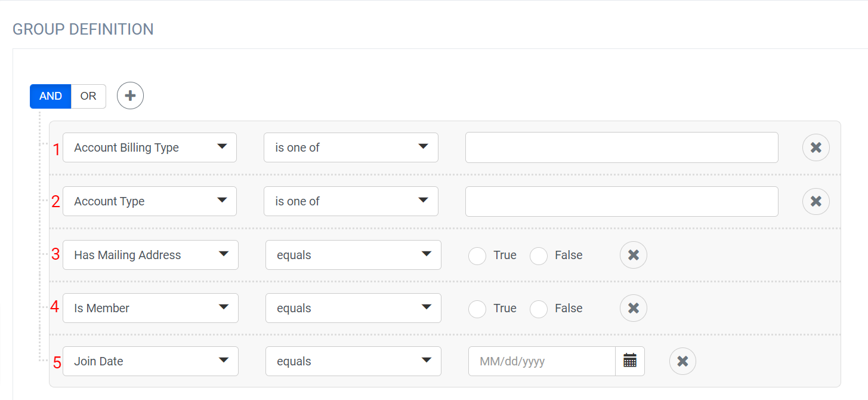
Task: Select the AND logic button
Action: coord(51,96)
